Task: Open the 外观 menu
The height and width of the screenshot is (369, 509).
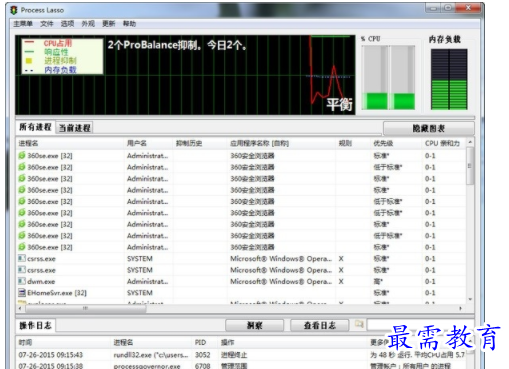Action: pos(88,24)
